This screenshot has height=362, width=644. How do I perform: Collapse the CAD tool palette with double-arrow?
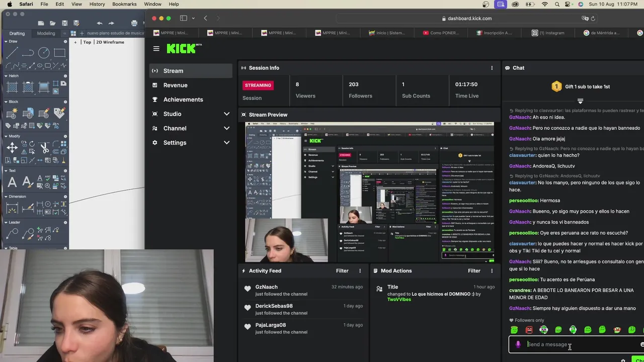pyautogui.click(x=64, y=33)
